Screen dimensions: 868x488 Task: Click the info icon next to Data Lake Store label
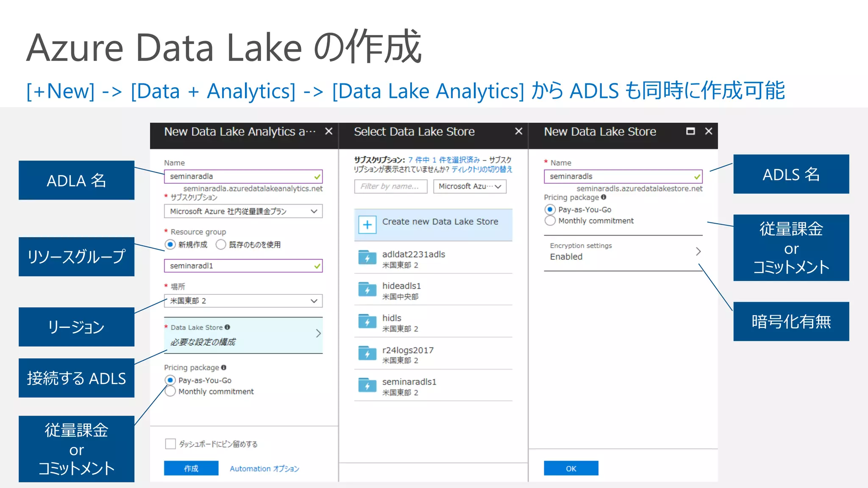click(x=228, y=327)
